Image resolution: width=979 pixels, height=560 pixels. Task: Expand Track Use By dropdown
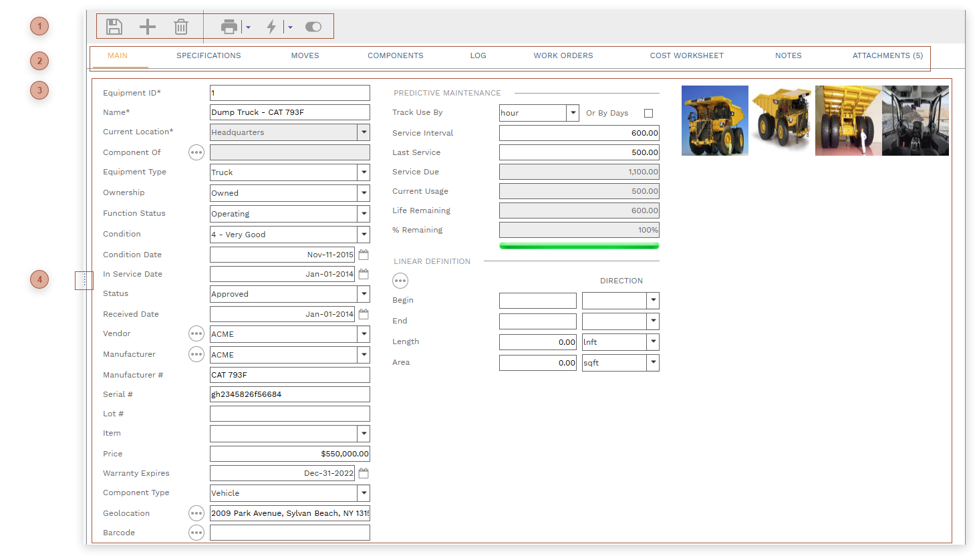point(573,113)
